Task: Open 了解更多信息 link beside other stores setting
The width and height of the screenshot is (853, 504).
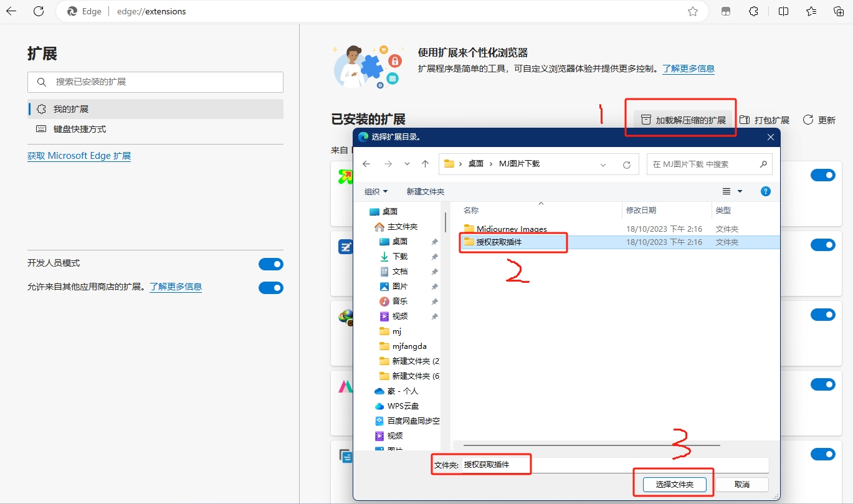Action: tap(176, 287)
